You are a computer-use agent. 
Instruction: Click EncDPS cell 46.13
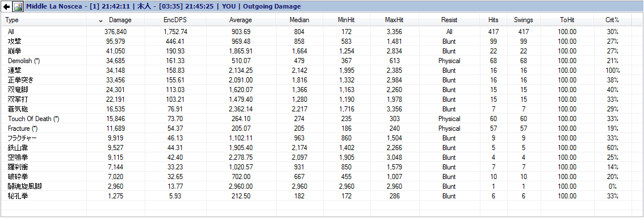pos(176,138)
